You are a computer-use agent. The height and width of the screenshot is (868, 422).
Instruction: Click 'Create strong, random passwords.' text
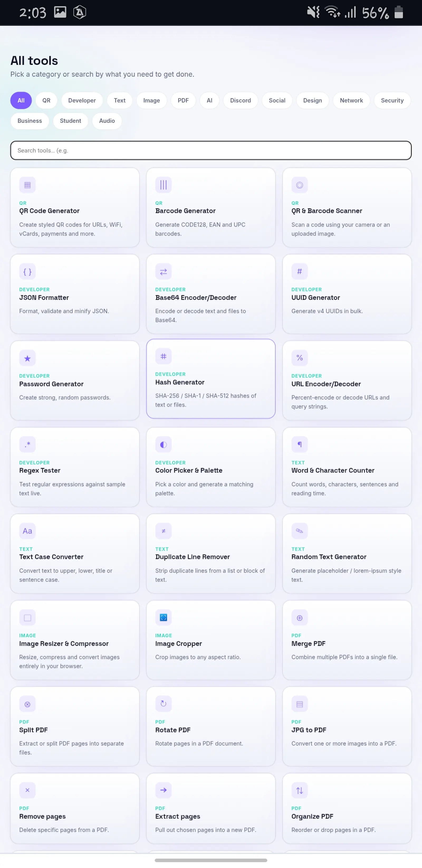(65, 398)
